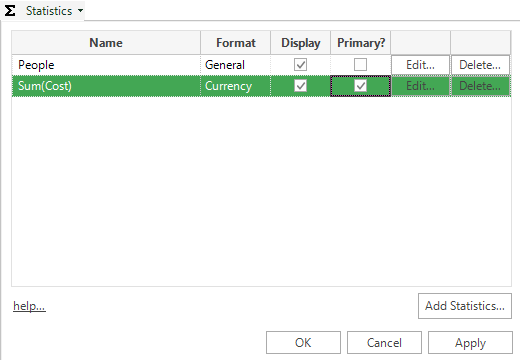Viewport: 520px width, 360px height.
Task: Click the Add Statistics button
Action: click(465, 306)
